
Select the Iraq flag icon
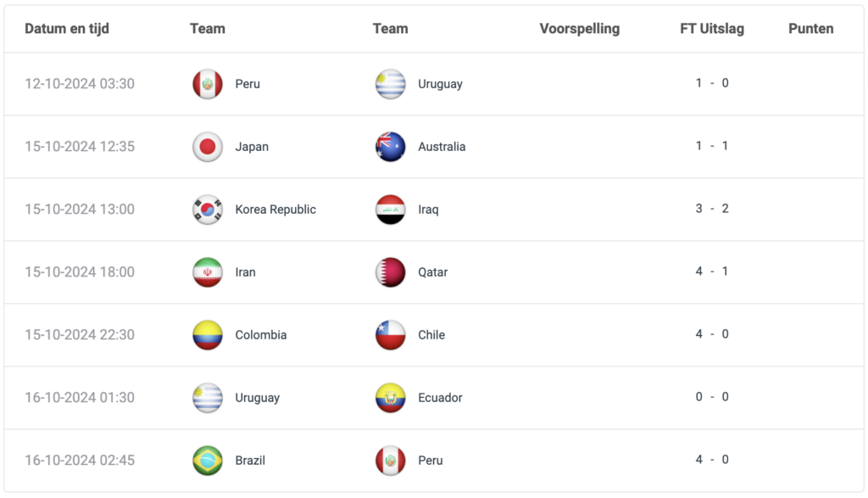390,210
